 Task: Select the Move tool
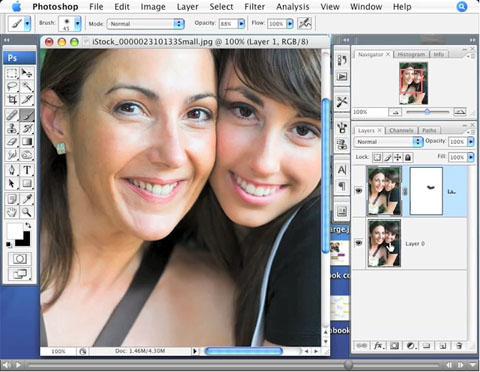[27, 73]
